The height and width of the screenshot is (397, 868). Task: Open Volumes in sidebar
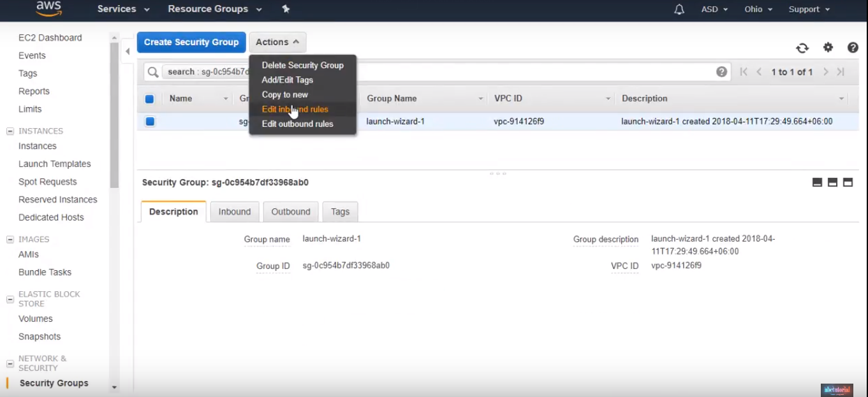click(x=36, y=319)
